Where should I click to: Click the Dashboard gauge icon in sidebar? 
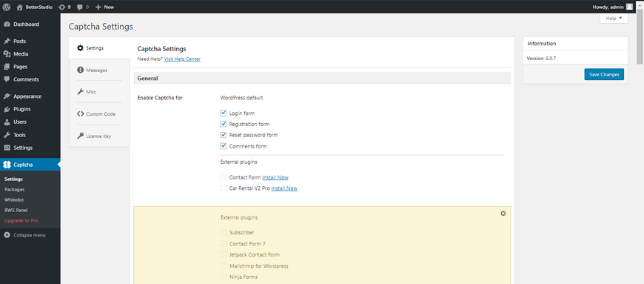point(7,24)
